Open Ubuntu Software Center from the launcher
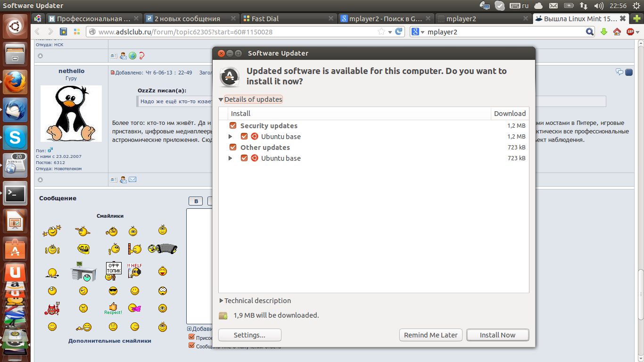The width and height of the screenshot is (644, 362). (15, 248)
